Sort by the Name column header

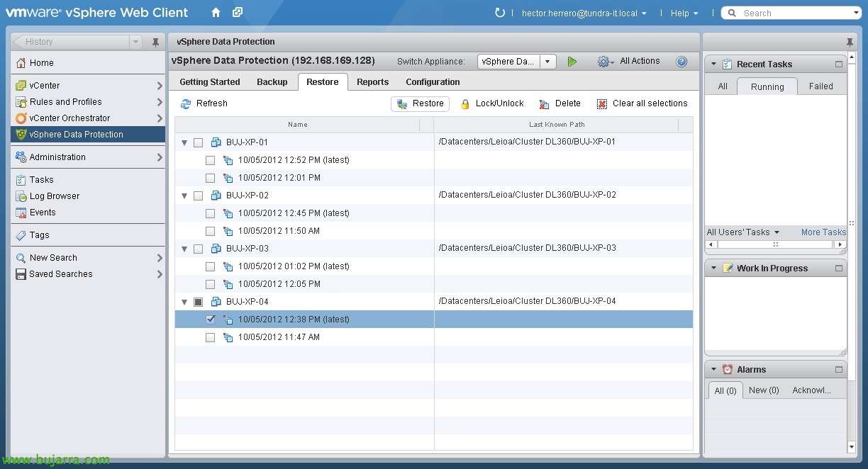(x=297, y=125)
